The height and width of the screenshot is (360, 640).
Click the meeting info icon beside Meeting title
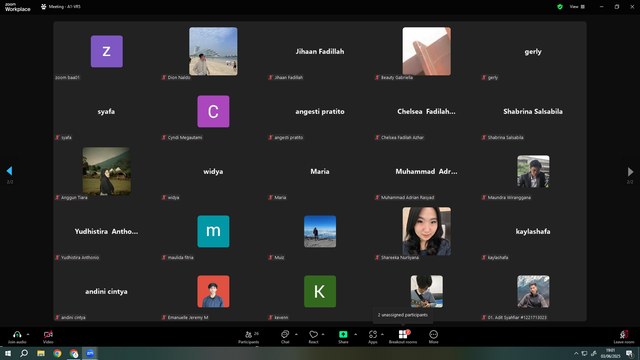(x=44, y=7)
